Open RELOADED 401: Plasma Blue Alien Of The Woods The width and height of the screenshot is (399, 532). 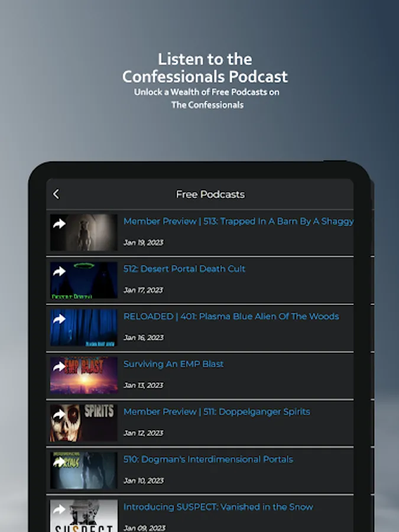pyautogui.click(x=231, y=316)
